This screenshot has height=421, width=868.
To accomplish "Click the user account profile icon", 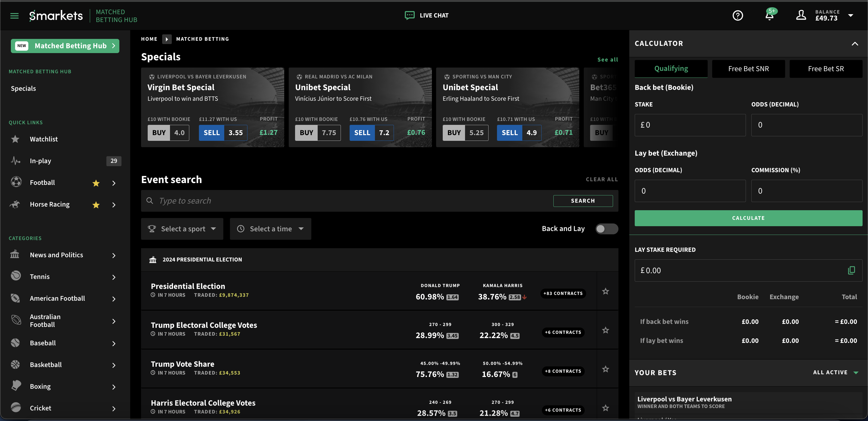I will tap(801, 15).
